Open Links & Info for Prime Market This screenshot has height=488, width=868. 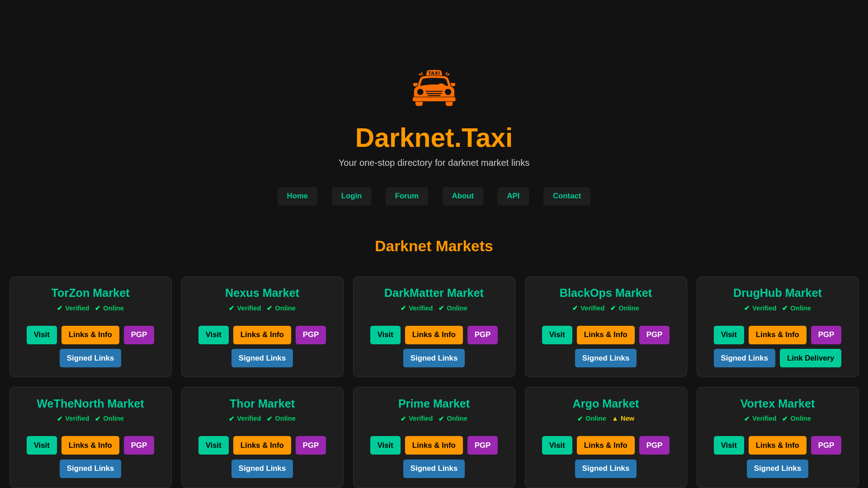coord(434,446)
